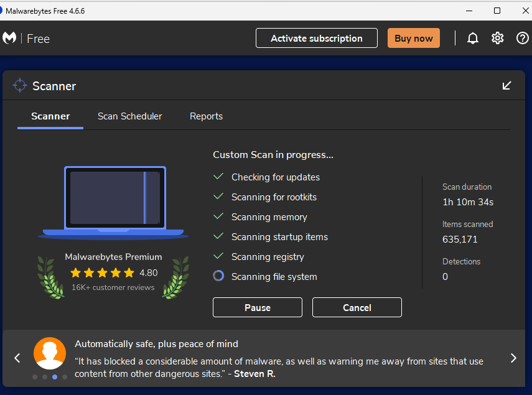Minimize the Malwarebytes window
This screenshot has width=532, height=395.
pyautogui.click(x=469, y=11)
